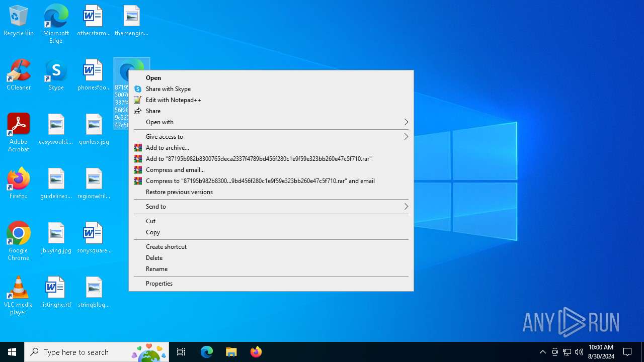Screen dimensions: 644x362
Task: Expand the Give access to submenu
Action: tap(271, 137)
